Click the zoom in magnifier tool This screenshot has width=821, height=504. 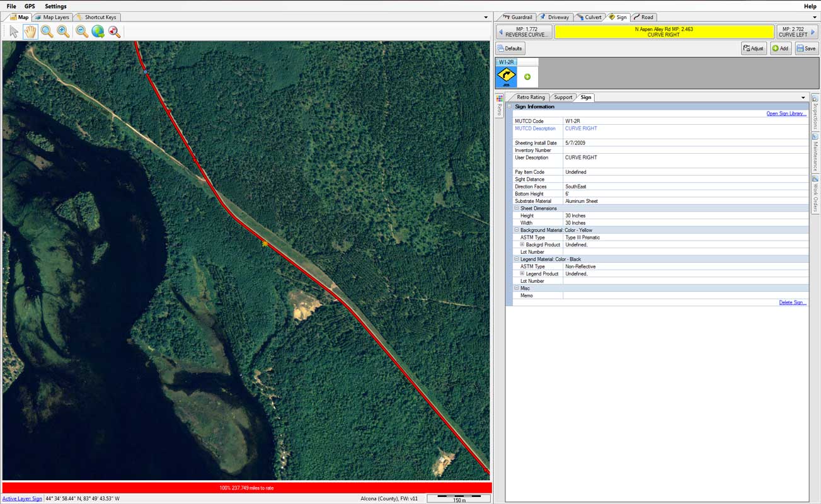coord(63,31)
